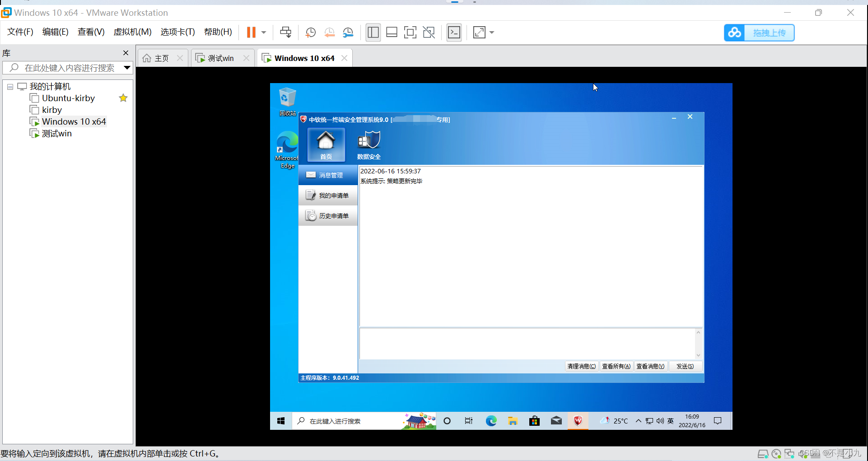Select Windows 10 x64 in library tree
This screenshot has width=868, height=461.
point(74,121)
